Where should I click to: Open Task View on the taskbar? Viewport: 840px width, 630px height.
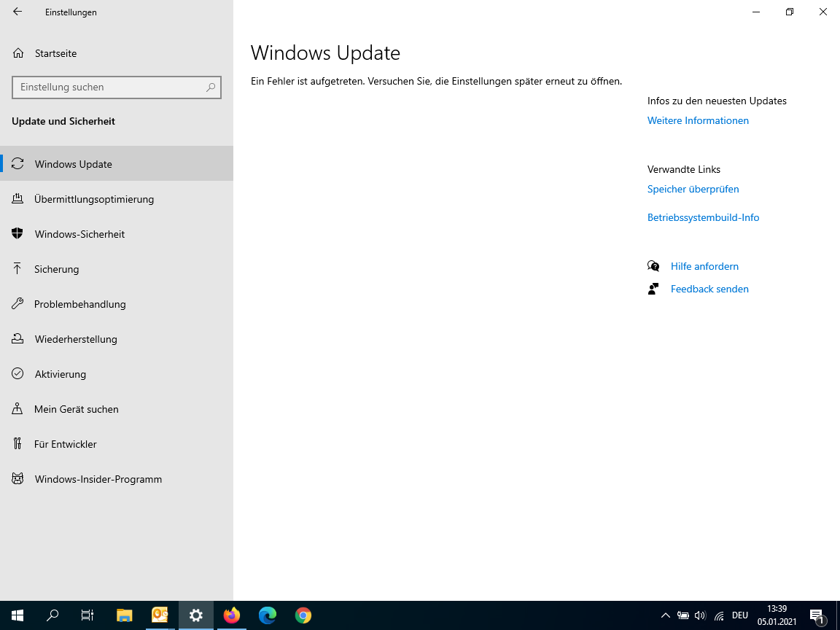87,615
